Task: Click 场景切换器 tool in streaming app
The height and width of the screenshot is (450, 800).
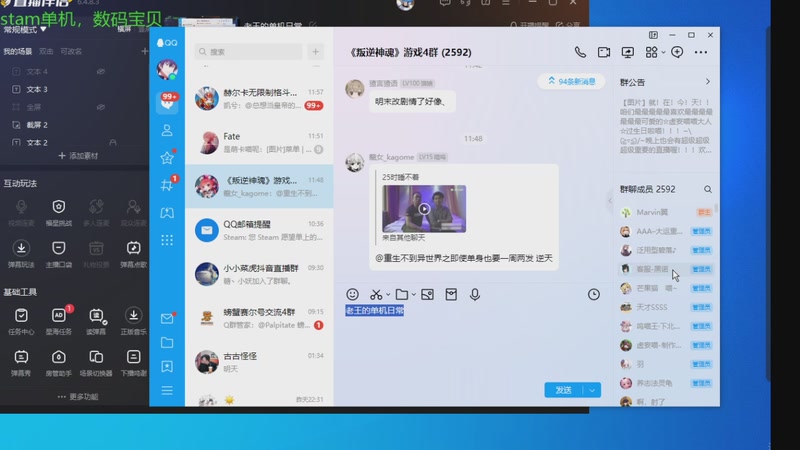Action: point(96,363)
